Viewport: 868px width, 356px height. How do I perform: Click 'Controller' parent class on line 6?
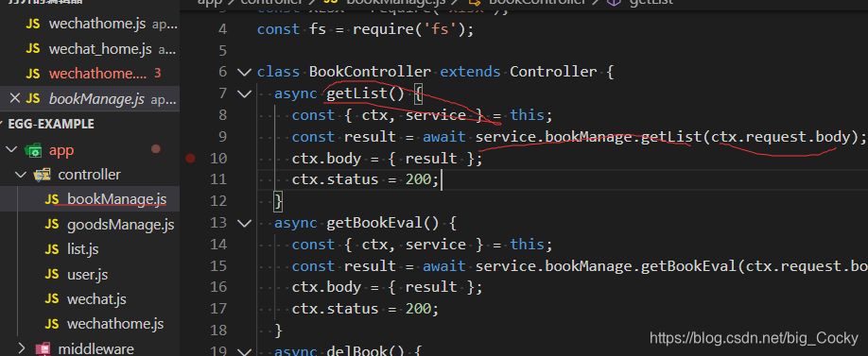553,72
